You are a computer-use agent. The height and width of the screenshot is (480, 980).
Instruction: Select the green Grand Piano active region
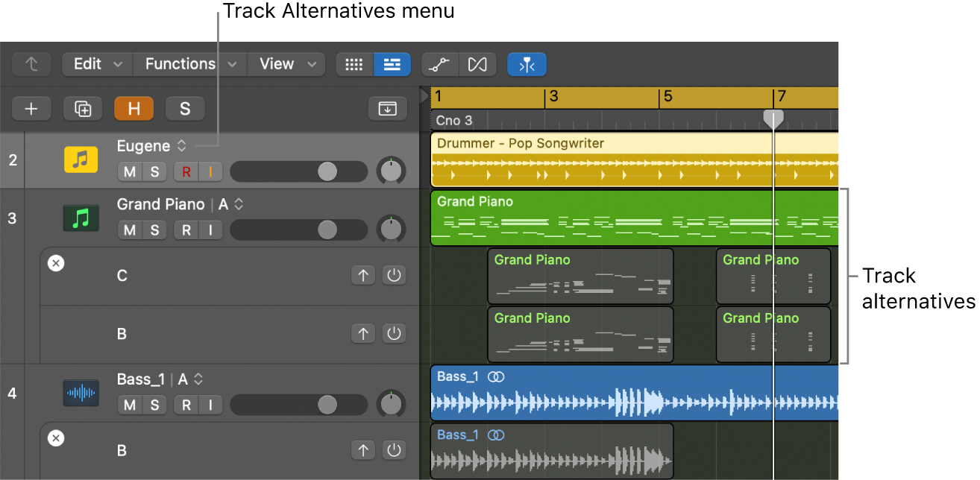click(x=635, y=218)
